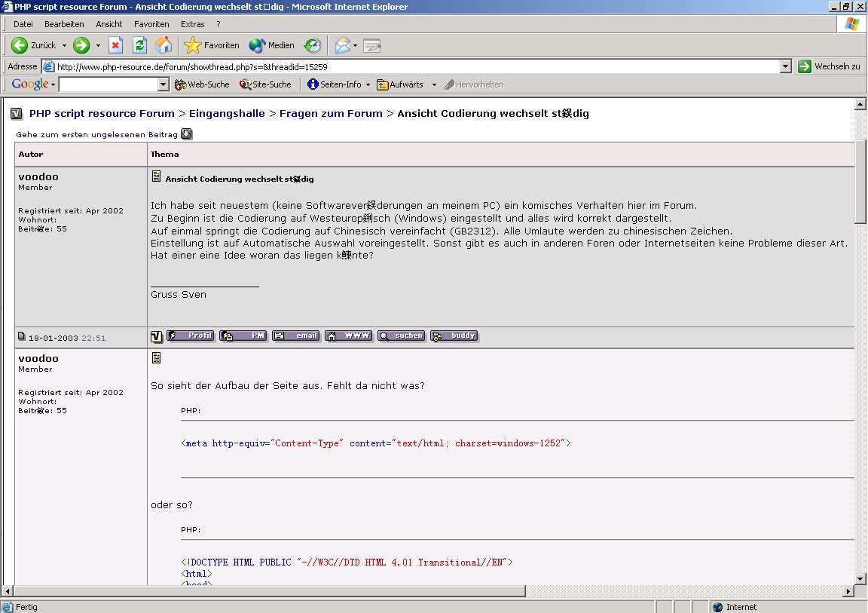Click the history (Verlauf) icon
The width and height of the screenshot is (868, 613).
(x=313, y=46)
